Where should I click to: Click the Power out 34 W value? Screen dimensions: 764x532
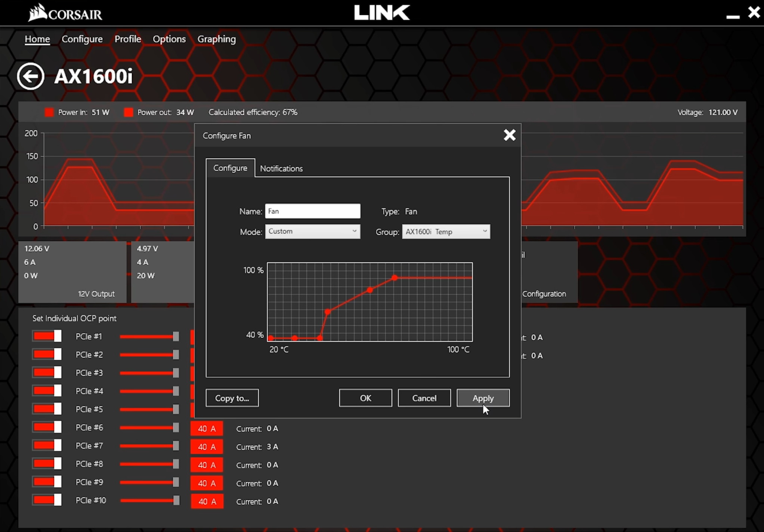185,112
